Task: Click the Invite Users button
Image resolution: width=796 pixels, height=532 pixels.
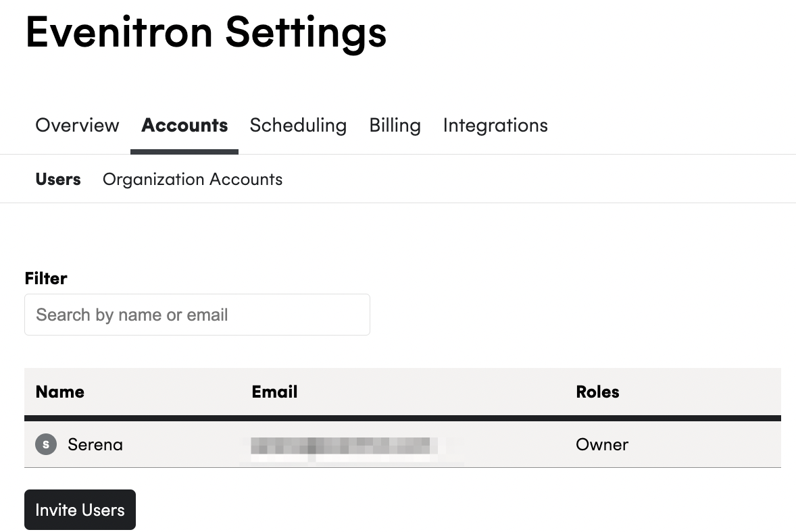Action: 80,510
